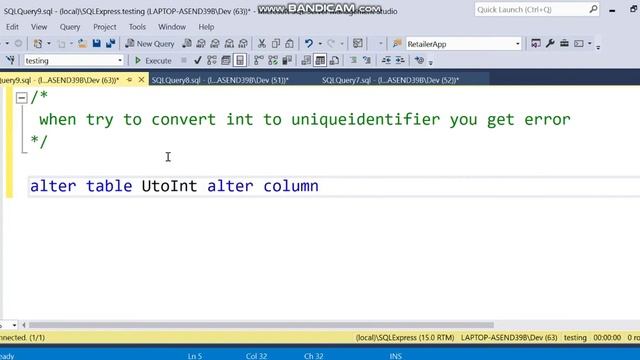Switch to the SQLQuery7.sql tab

(390, 80)
